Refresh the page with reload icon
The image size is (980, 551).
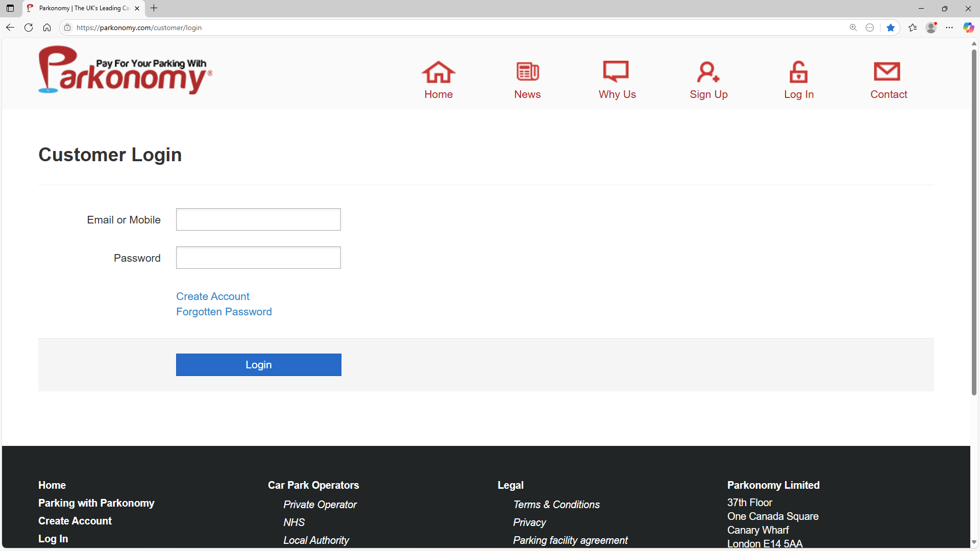click(x=29, y=28)
